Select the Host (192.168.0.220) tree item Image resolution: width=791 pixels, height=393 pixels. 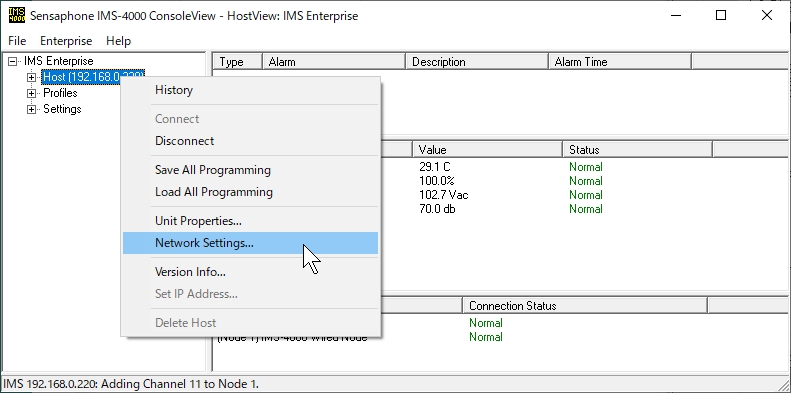(93, 77)
